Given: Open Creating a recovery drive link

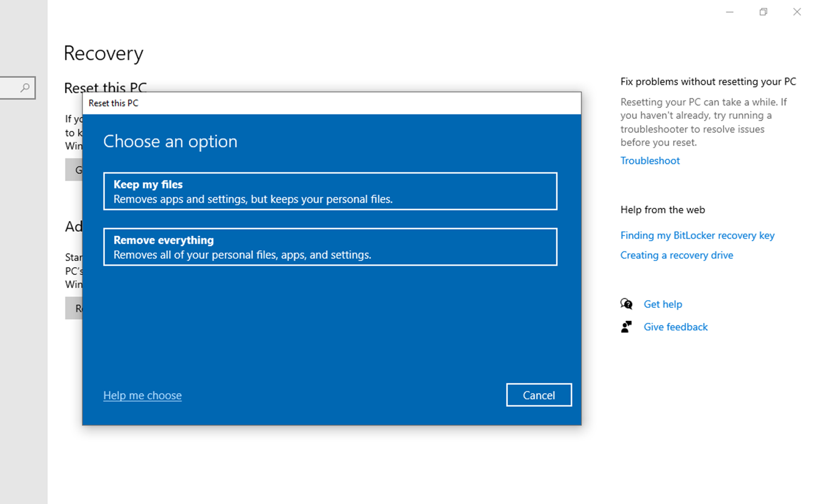Looking at the screenshot, I should pos(676,255).
